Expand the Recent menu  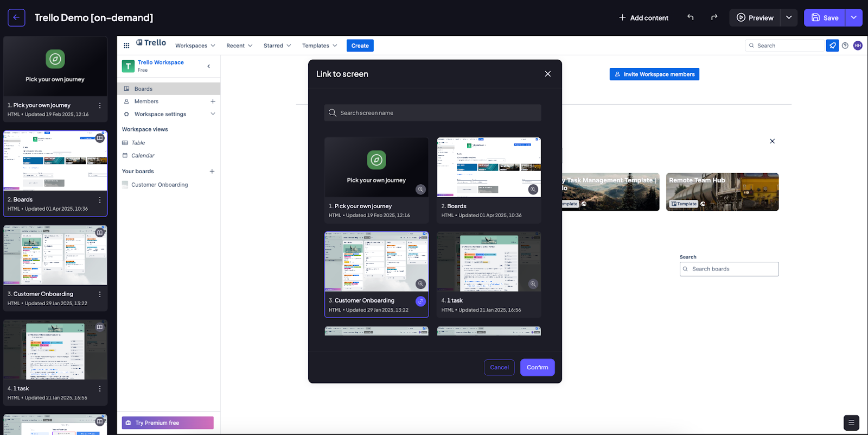point(239,46)
